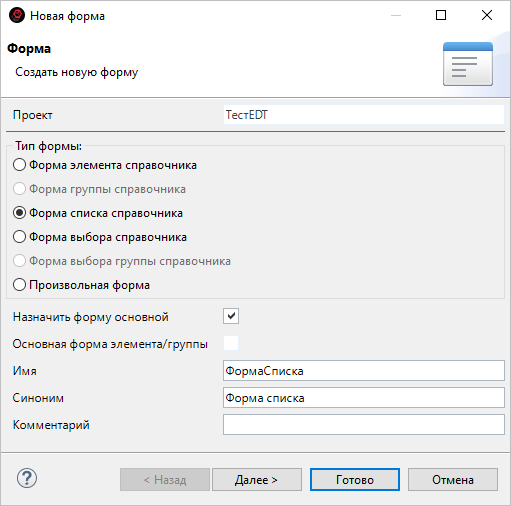This screenshot has width=511, height=506.
Task: Go to next step with "Далее >"
Action: 257,480
